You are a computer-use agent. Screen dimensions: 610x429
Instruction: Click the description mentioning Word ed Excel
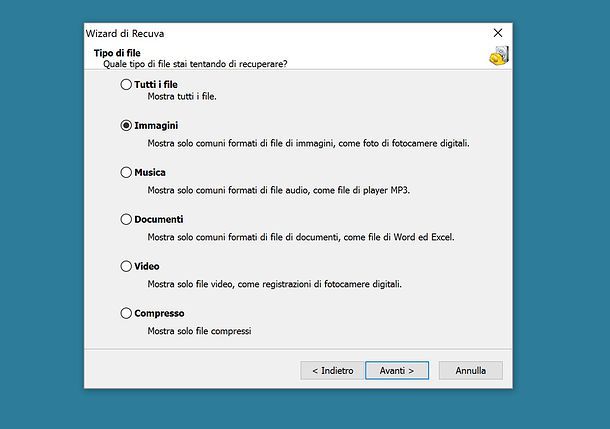301,237
